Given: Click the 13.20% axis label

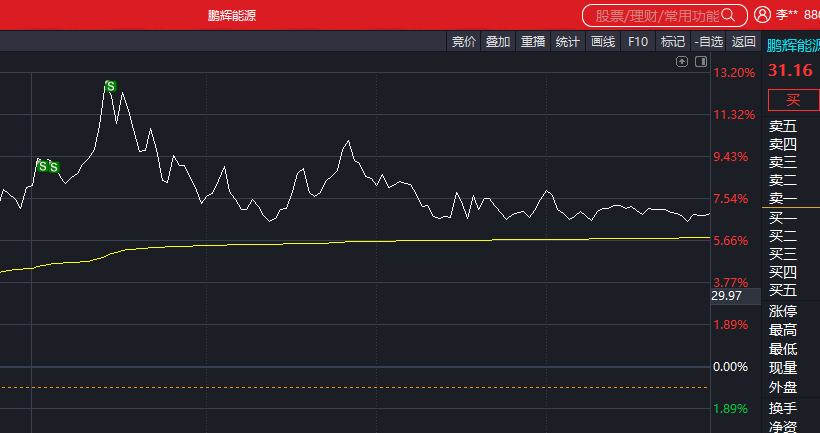Looking at the screenshot, I should pos(734,73).
